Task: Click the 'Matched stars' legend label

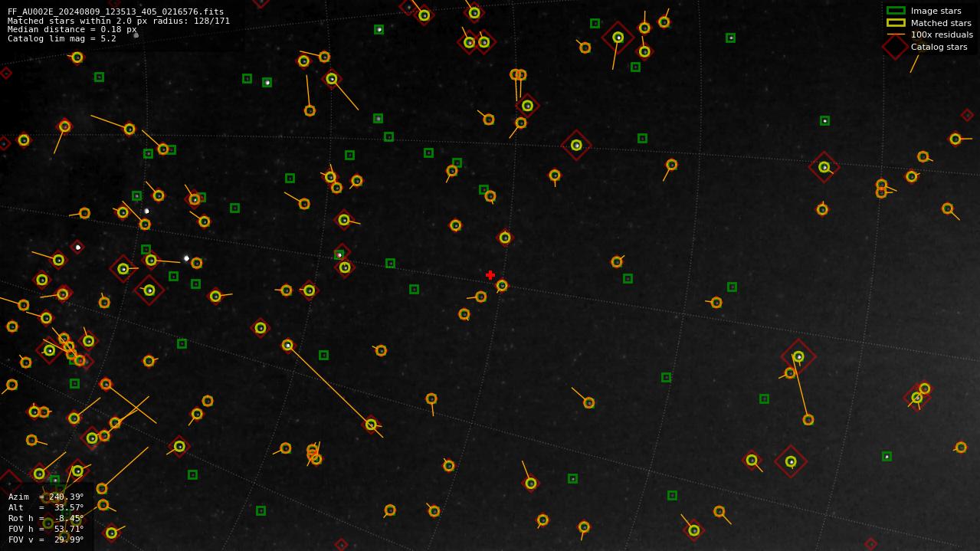Action: (x=941, y=24)
